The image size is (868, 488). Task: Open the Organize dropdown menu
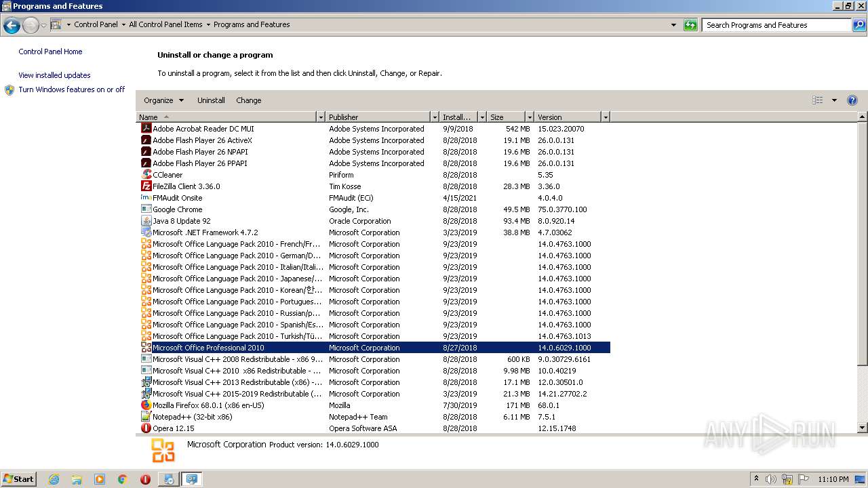point(163,100)
